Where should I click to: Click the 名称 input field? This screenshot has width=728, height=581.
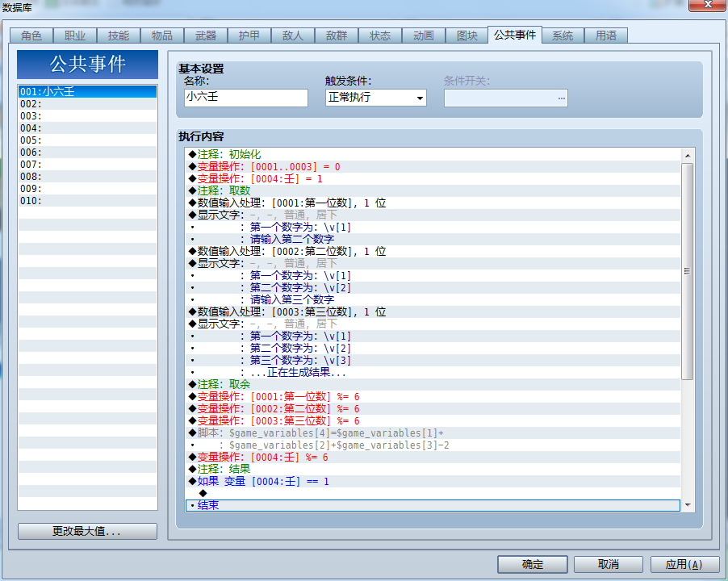click(246, 98)
